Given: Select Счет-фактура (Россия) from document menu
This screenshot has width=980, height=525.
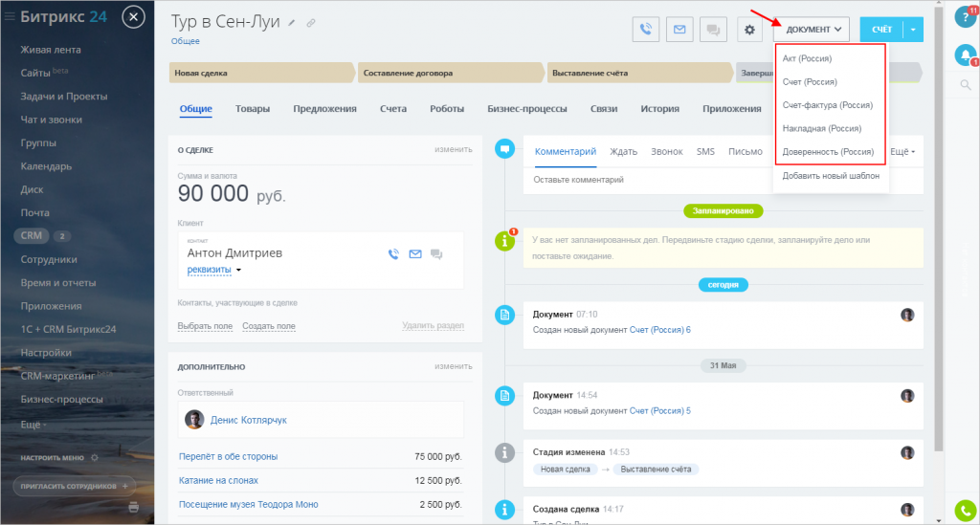Looking at the screenshot, I should click(x=828, y=105).
